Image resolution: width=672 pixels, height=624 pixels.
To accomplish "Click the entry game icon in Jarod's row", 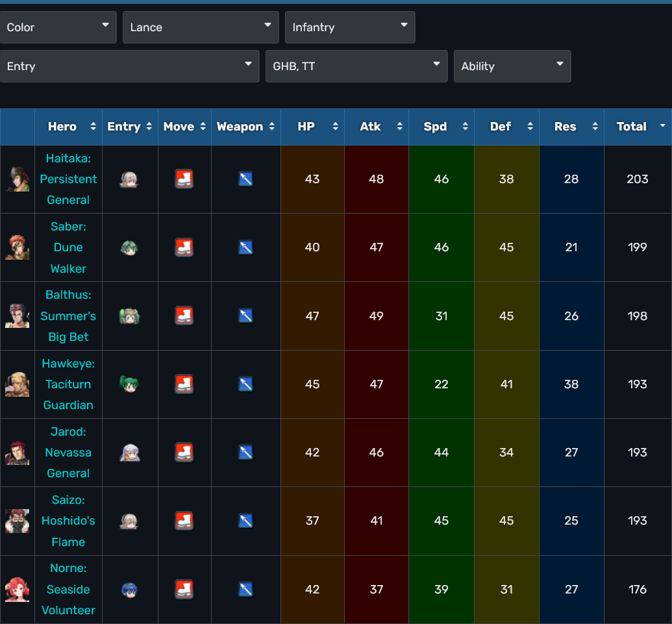I will tap(129, 453).
